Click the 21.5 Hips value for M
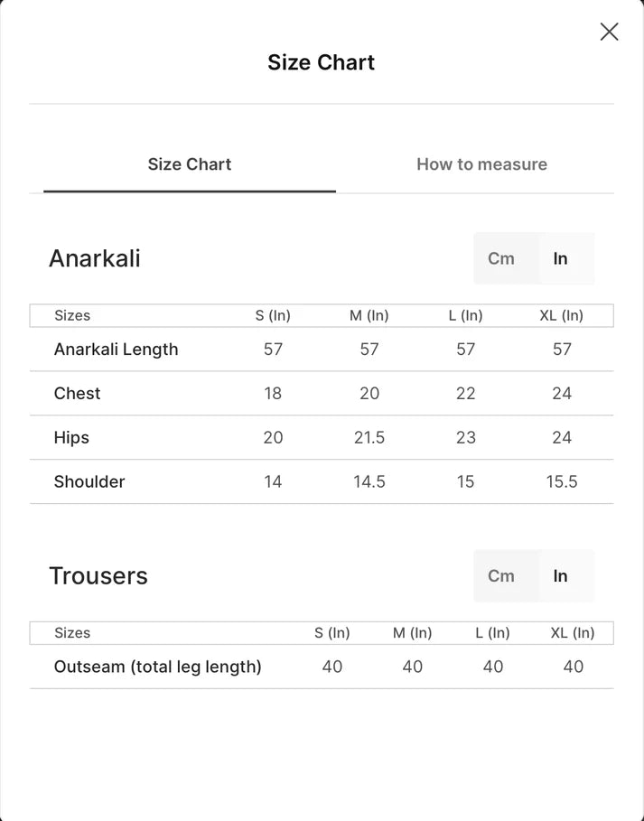The width and height of the screenshot is (644, 821). [369, 438]
